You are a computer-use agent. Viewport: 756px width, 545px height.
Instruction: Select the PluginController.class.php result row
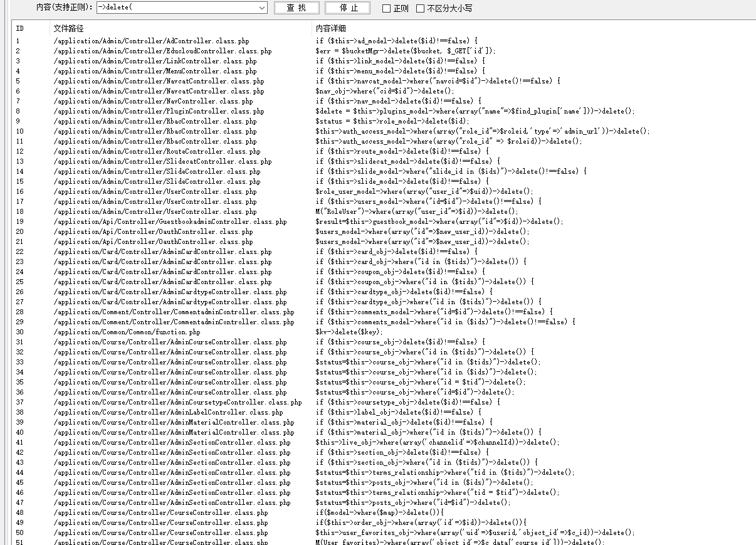382,111
